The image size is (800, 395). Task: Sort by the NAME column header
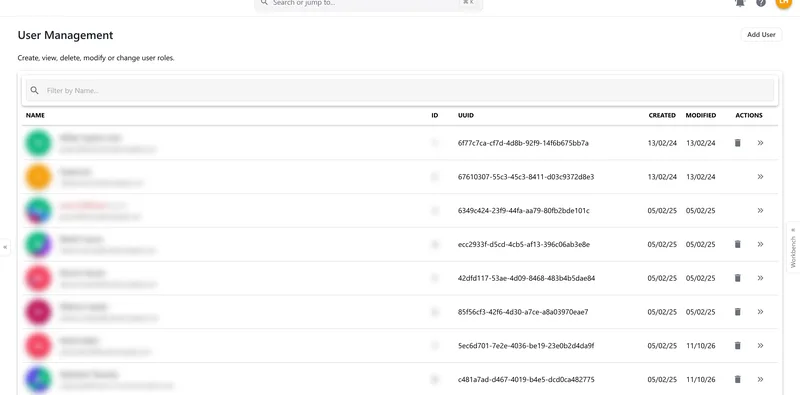(x=35, y=115)
